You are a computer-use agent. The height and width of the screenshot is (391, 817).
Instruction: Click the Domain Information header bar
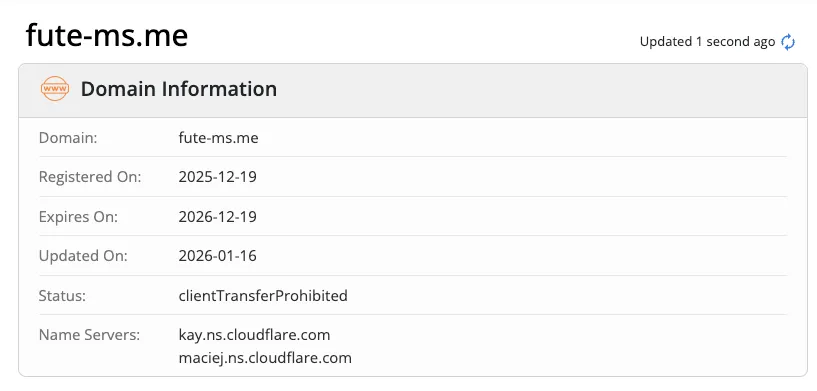[x=413, y=90]
